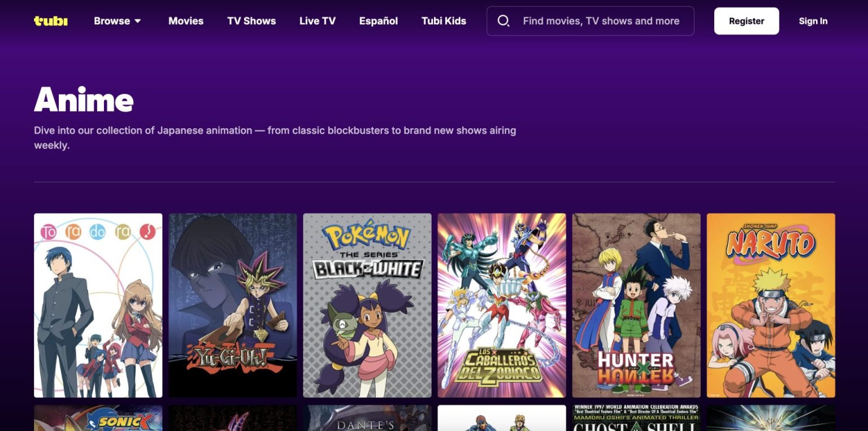Image resolution: width=868 pixels, height=431 pixels.
Task: Click the Anime page heading
Action: tap(83, 99)
